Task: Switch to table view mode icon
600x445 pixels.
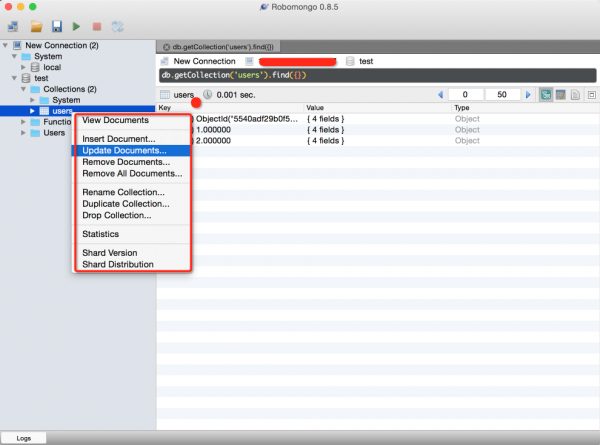Action: (560, 95)
